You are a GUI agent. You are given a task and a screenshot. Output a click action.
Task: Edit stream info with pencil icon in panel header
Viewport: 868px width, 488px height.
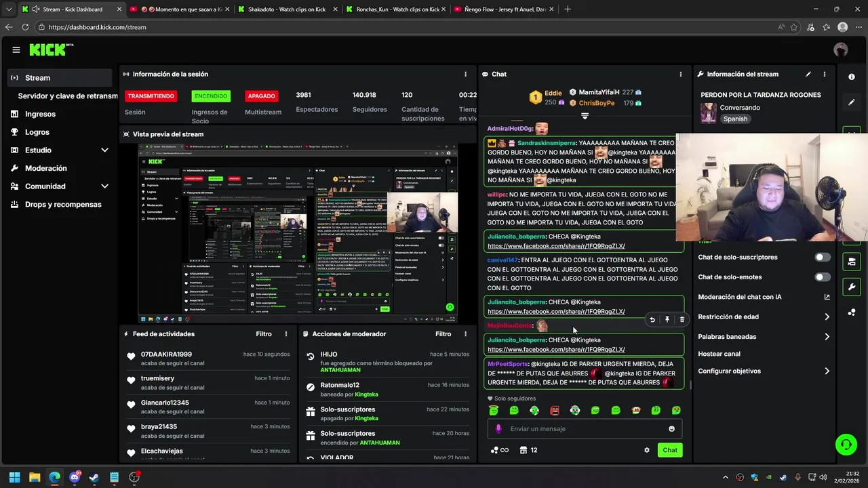(x=808, y=74)
